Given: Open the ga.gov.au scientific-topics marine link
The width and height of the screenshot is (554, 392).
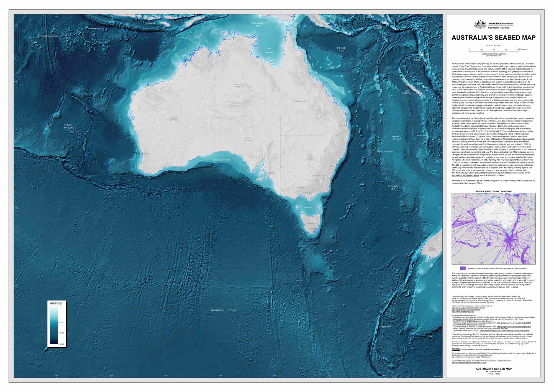Looking at the screenshot, I should [x=468, y=308].
